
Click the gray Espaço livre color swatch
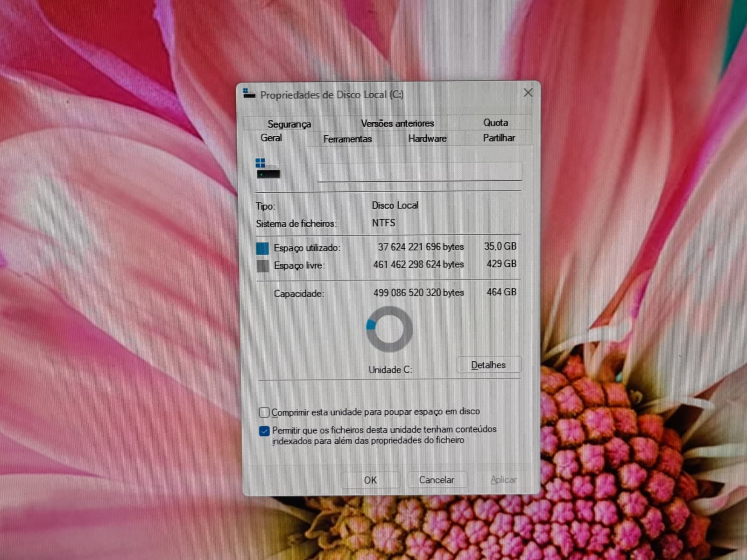(263, 266)
